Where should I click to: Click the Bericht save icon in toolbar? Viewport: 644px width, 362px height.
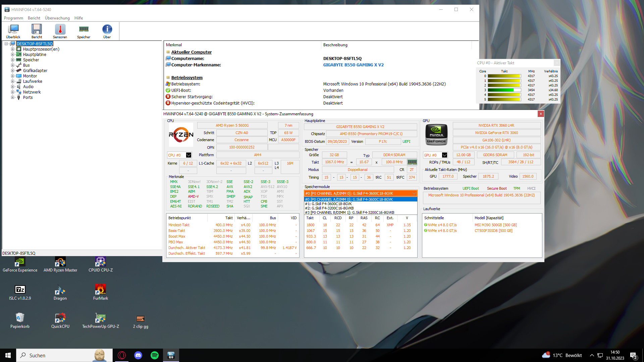37,29
